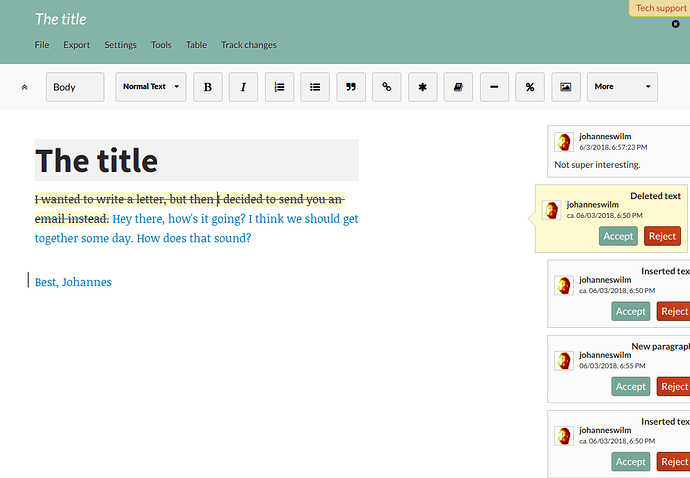Open the Export menu
690x478 pixels.
[77, 45]
